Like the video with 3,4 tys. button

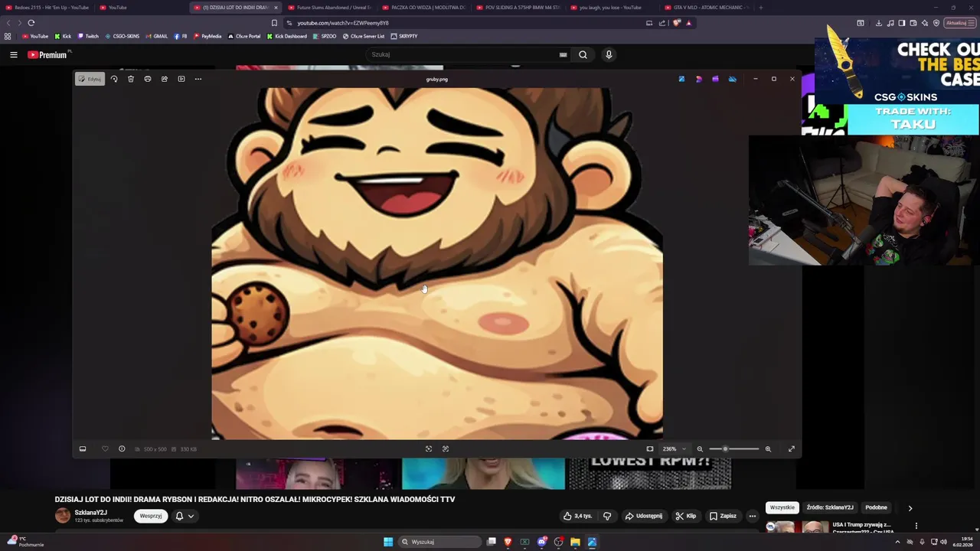click(x=578, y=516)
